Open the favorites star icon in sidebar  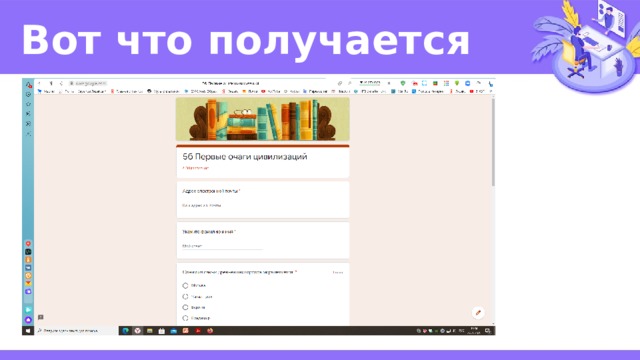click(x=28, y=104)
